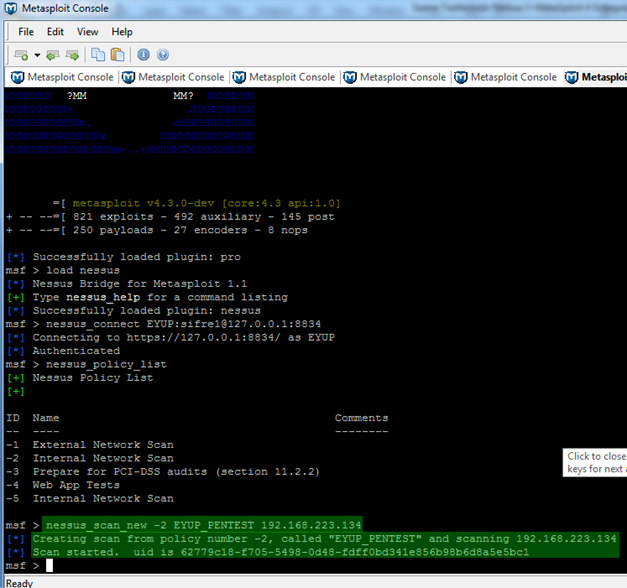Screen dimensions: 627x588
Task: Click policy row '-5 Internal Network Scan'
Action: [x=90, y=499]
